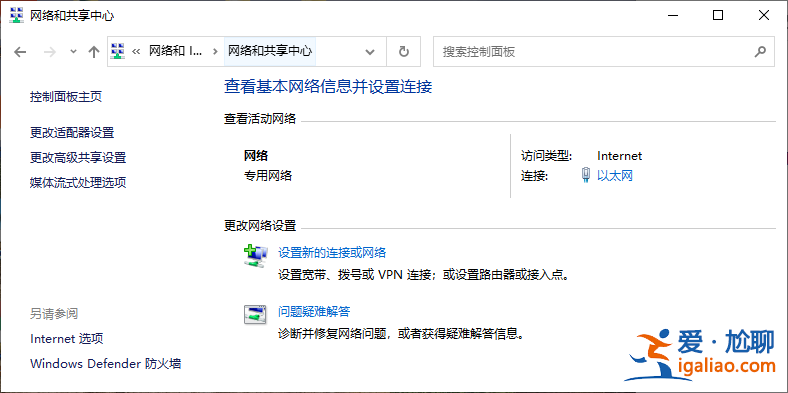The width and height of the screenshot is (788, 393).
Task: Click the Ethernet plug icon beside 以太网
Action: pyautogui.click(x=585, y=175)
